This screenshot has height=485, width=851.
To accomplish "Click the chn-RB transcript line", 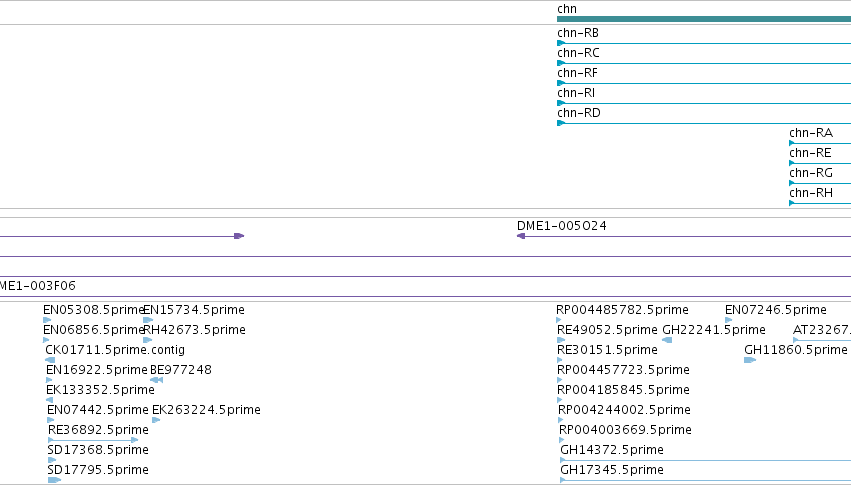I will point(704,43).
